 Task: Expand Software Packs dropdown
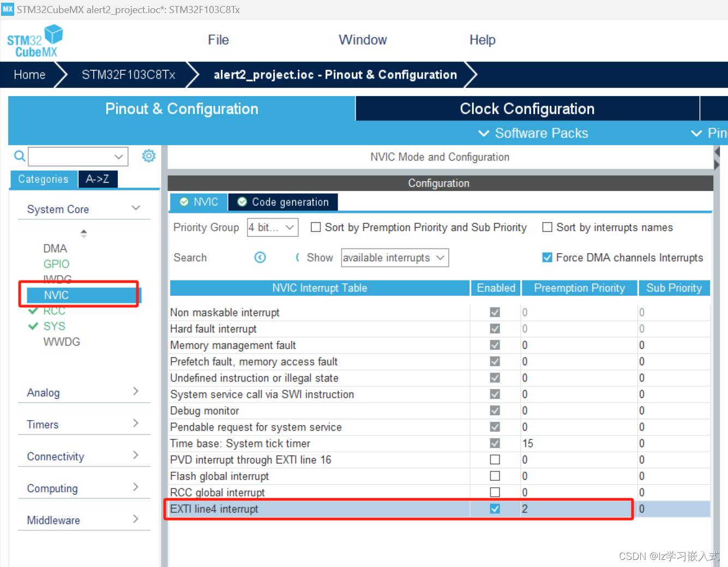533,133
